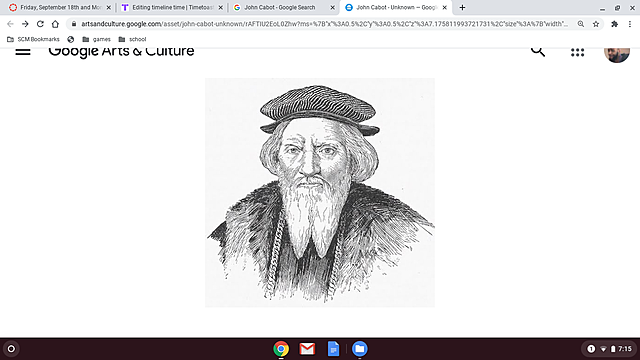640x360 pixels.
Task: Open the notification indicator in the tray
Action: click(591, 349)
